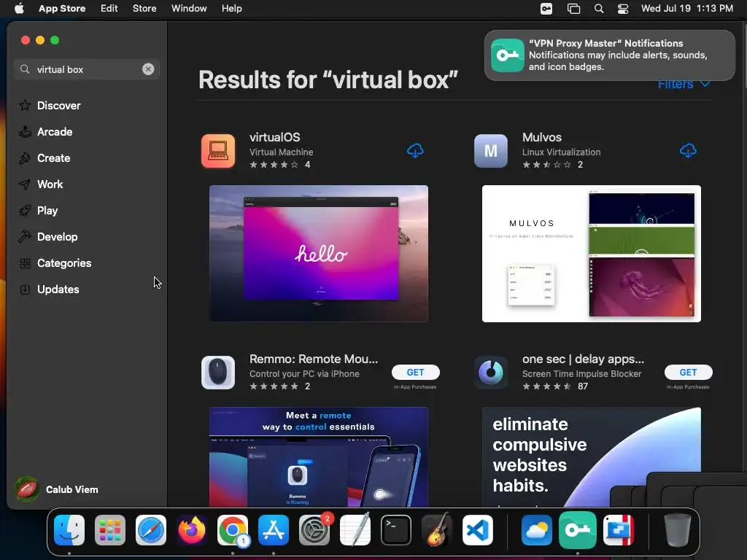The height and width of the screenshot is (560, 747).
Task: Open the Remmo screenshot preview
Action: (319, 456)
